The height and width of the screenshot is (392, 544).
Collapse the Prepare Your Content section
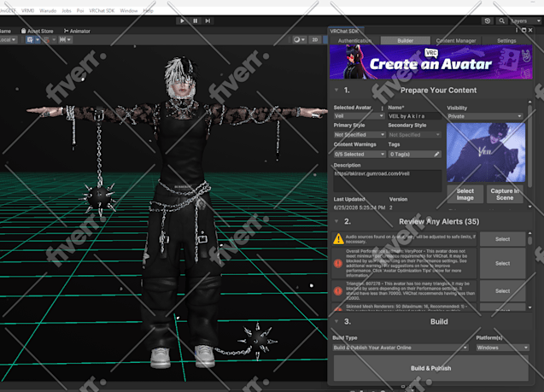336,91
